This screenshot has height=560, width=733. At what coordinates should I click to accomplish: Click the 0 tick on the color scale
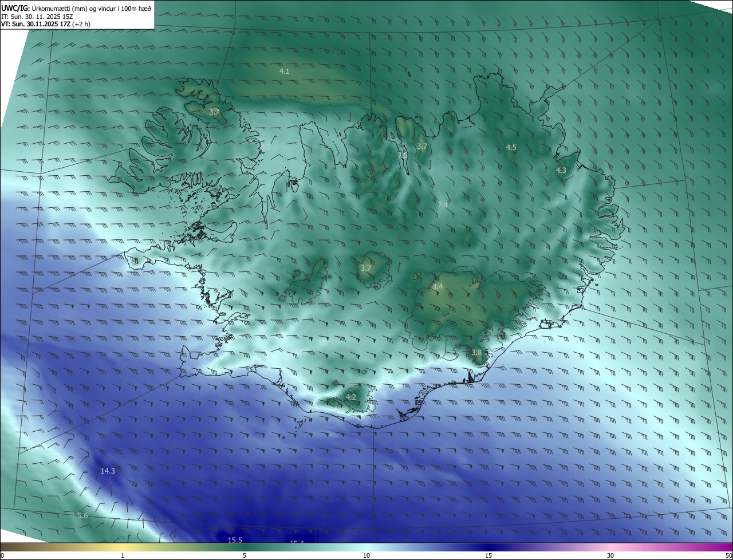[2, 555]
